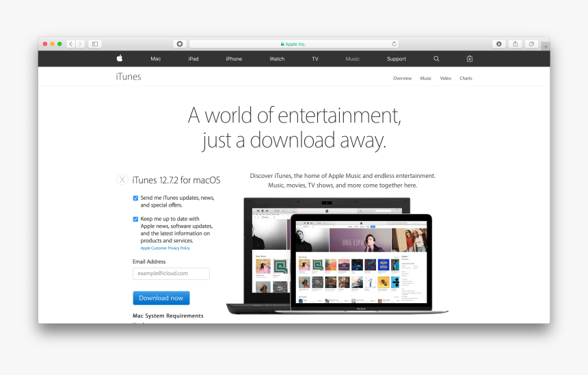Switch to the Charts tab
The width and height of the screenshot is (588, 375).
(466, 78)
